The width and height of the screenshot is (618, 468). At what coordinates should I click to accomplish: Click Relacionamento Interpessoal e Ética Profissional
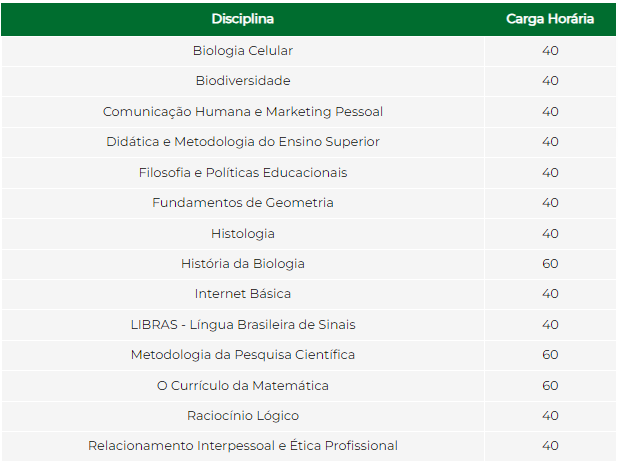coord(243,446)
